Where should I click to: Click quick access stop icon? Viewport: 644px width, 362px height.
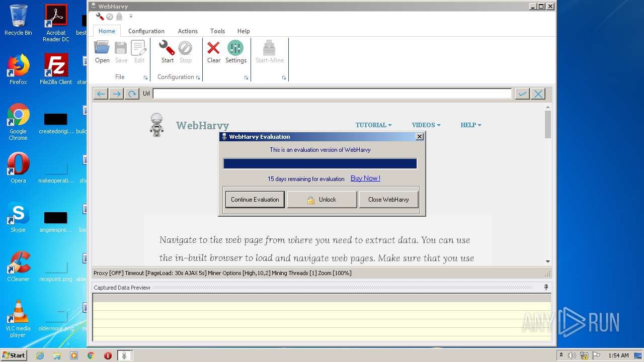pos(110,17)
